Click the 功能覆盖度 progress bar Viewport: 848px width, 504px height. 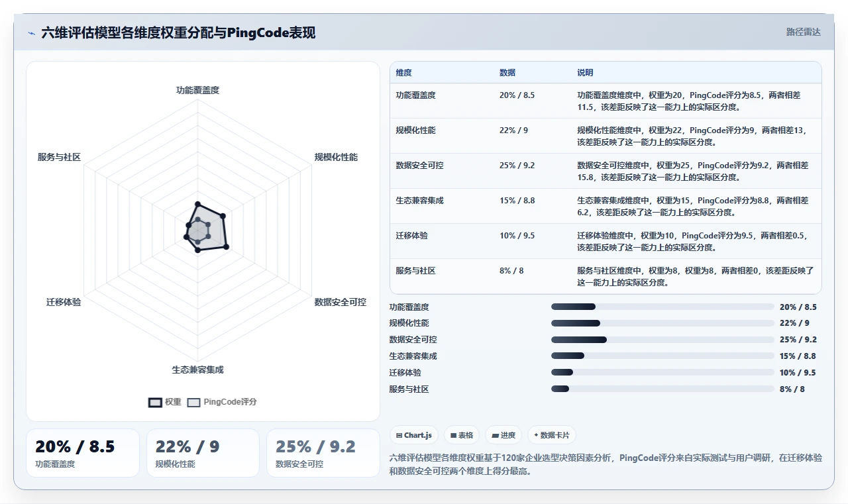pyautogui.click(x=662, y=307)
